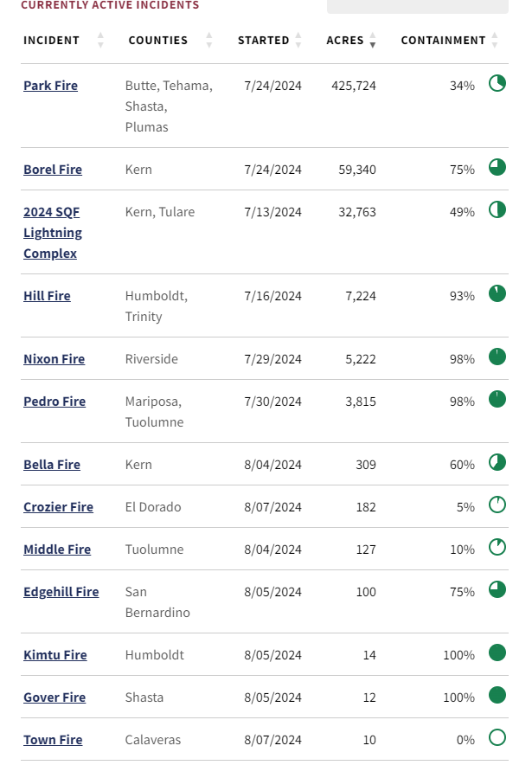The image size is (532, 765).
Task: Click the Kimtu Fire 100% full circle icon
Action: (497, 652)
